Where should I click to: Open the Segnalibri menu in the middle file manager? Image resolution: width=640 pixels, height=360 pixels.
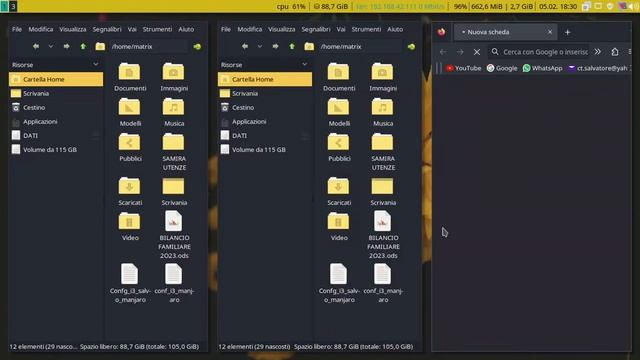coord(316,29)
